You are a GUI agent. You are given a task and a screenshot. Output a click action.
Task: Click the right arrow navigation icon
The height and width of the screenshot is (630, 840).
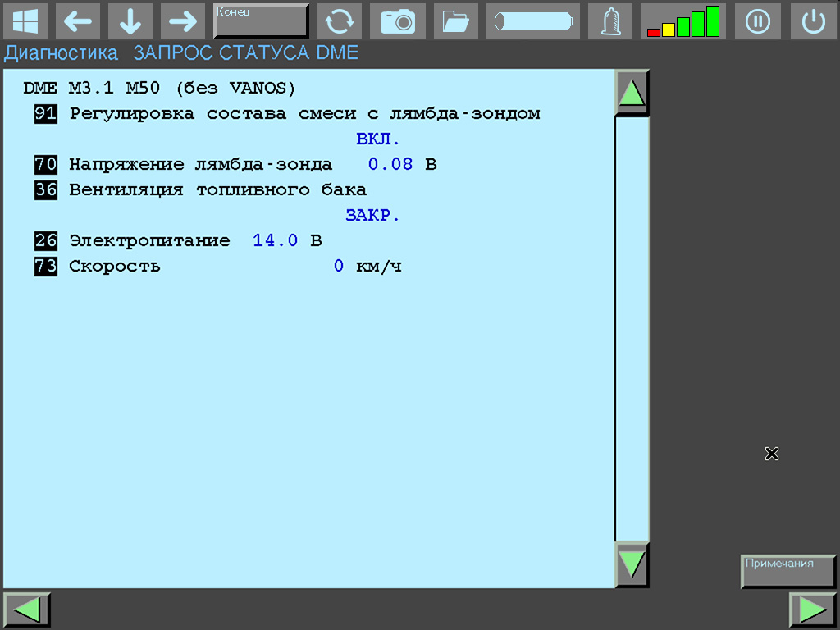[x=182, y=21]
